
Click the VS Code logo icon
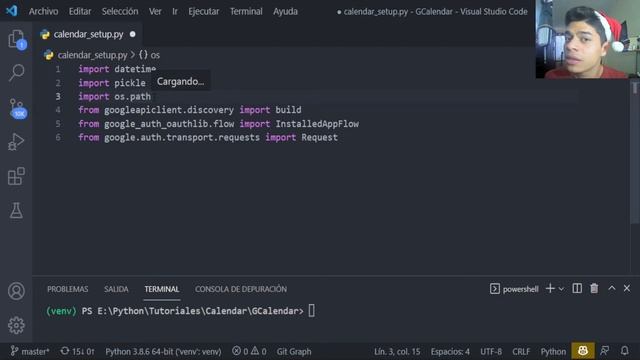[11, 11]
